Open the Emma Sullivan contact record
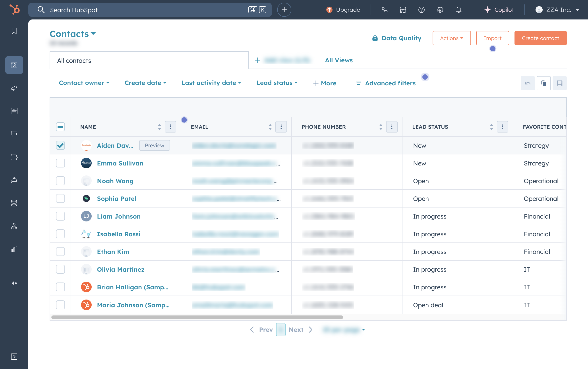 click(120, 163)
